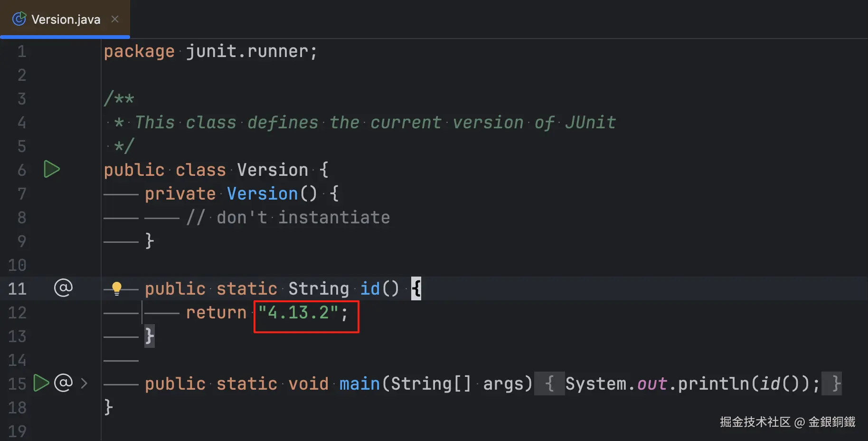The height and width of the screenshot is (441, 868).
Task: Close the Version.java editor tab
Action: [115, 19]
